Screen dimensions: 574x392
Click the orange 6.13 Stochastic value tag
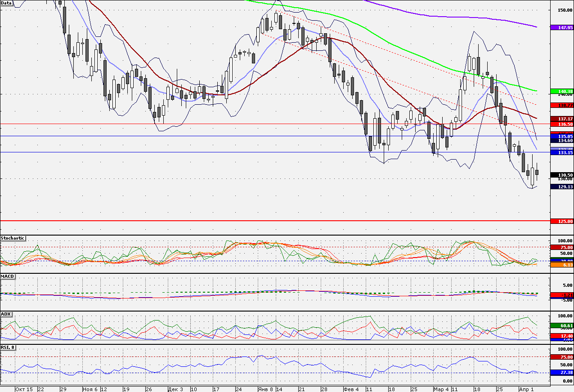(562, 265)
